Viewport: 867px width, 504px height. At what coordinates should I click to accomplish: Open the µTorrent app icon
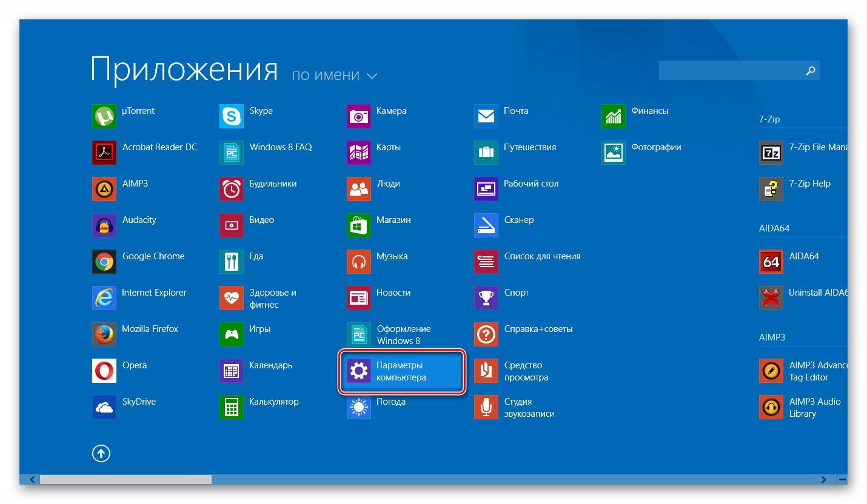coord(104,116)
